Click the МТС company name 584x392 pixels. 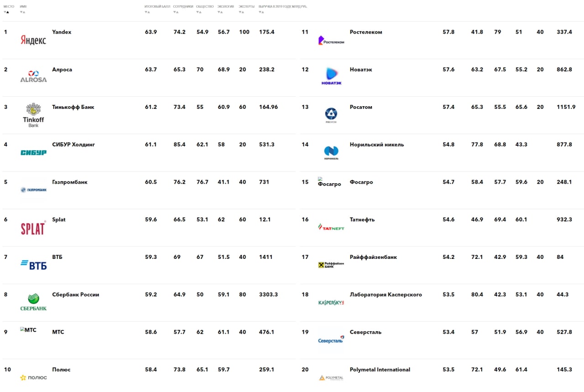58,332
